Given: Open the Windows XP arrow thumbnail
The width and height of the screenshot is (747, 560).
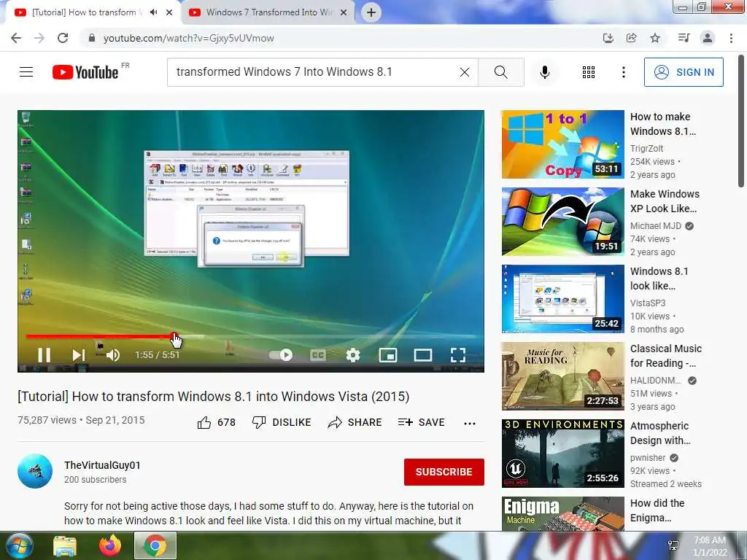Looking at the screenshot, I should [x=562, y=222].
